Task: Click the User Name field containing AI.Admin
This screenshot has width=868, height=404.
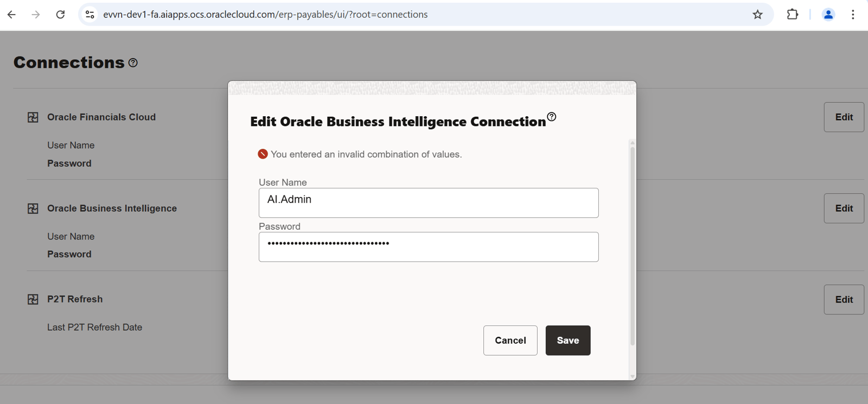Action: click(429, 203)
